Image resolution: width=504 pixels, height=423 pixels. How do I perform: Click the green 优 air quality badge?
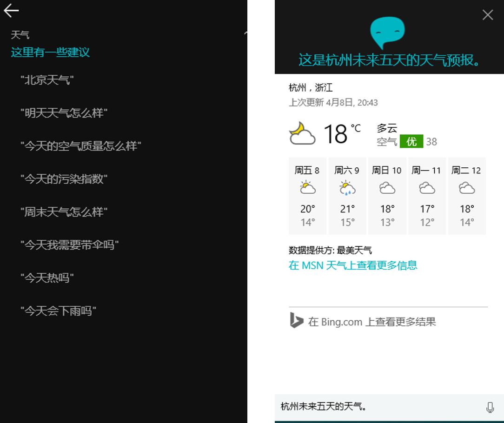tap(412, 142)
